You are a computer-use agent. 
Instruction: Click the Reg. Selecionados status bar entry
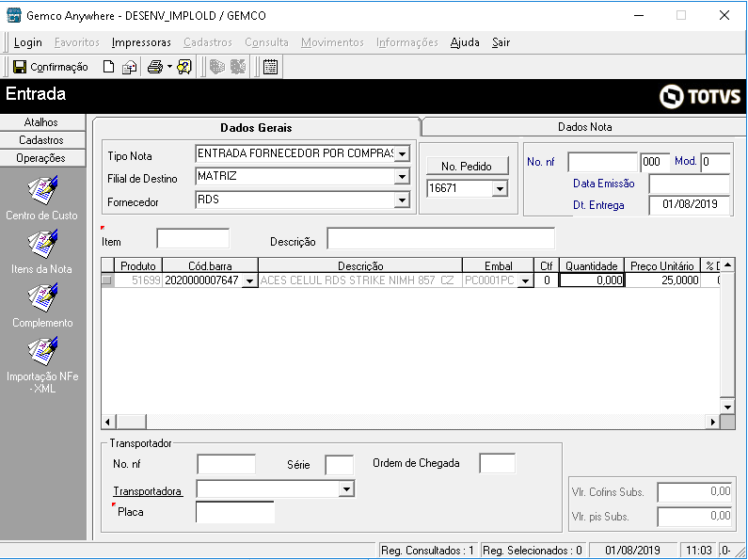point(533,551)
